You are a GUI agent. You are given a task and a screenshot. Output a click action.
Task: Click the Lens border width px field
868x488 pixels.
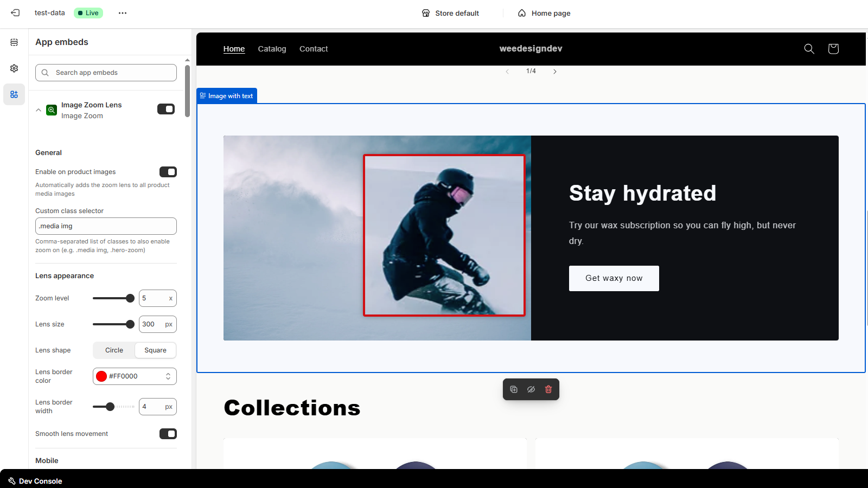[x=158, y=407]
